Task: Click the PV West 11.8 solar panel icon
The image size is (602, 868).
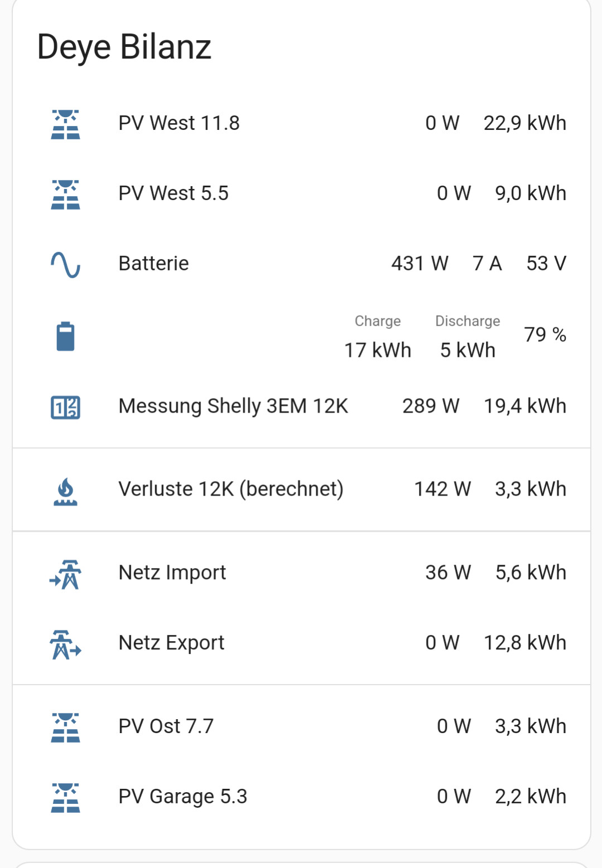Action: 65,124
